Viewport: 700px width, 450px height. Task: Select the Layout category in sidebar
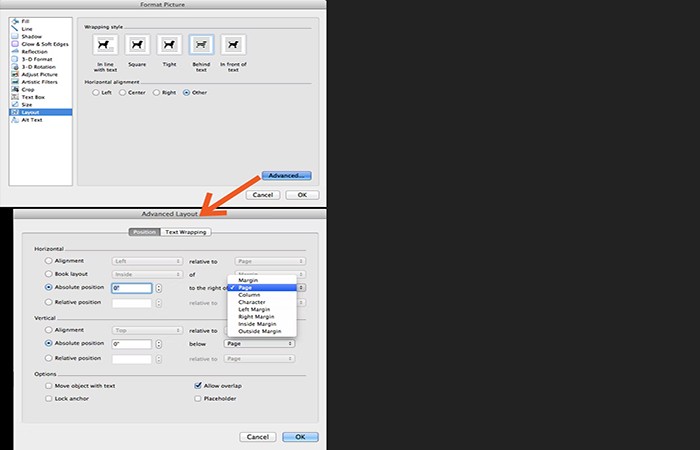pos(40,112)
